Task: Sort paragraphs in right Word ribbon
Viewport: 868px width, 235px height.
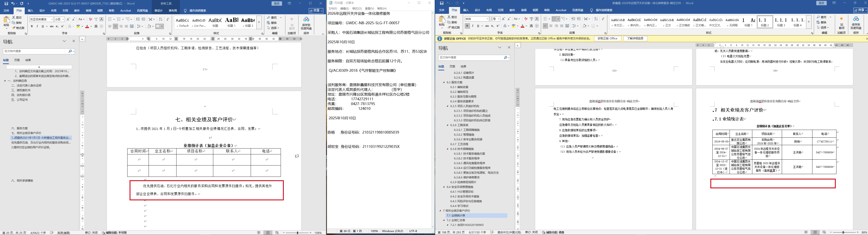Action: click(x=596, y=19)
